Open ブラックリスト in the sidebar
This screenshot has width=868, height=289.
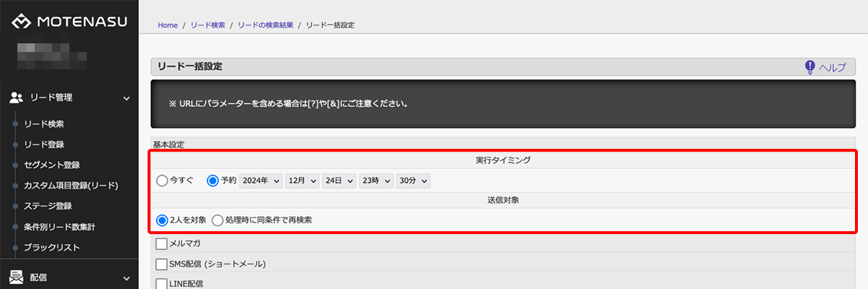[x=51, y=247]
